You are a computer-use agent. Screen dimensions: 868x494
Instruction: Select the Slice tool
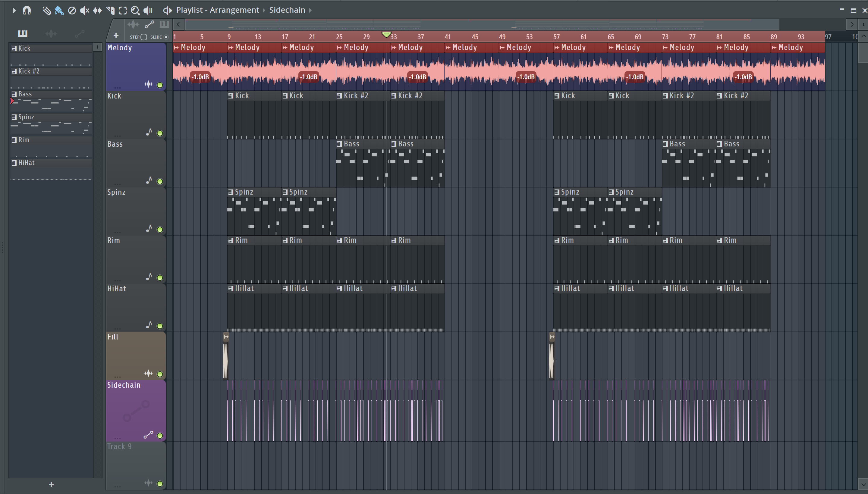(110, 11)
